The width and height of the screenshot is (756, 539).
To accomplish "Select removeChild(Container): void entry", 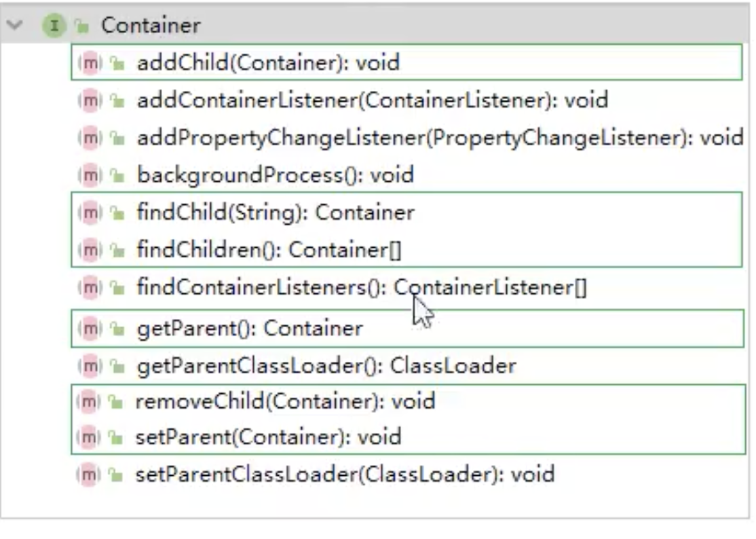I will [285, 401].
